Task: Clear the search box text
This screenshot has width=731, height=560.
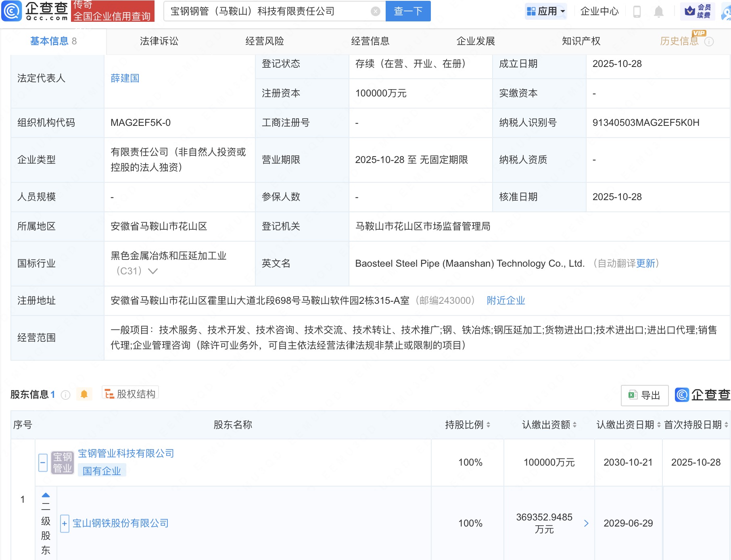Action: coord(375,11)
